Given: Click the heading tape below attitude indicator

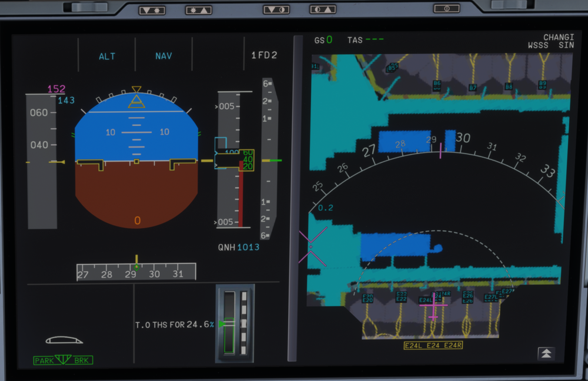Looking at the screenshot, I should coord(136,273).
